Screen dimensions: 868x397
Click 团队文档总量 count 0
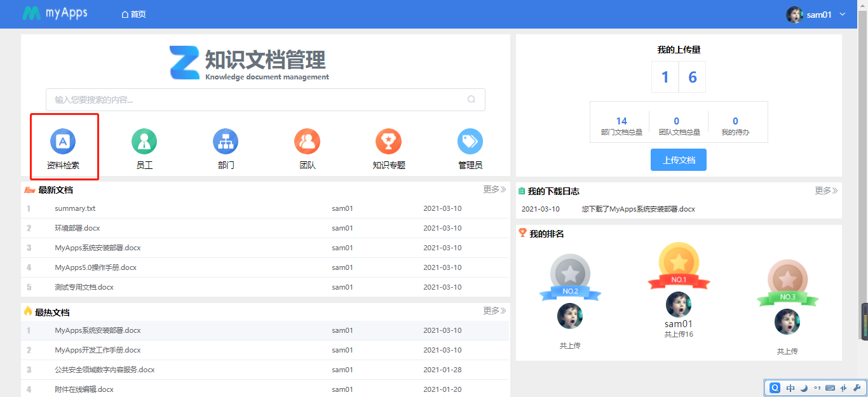[x=677, y=121]
